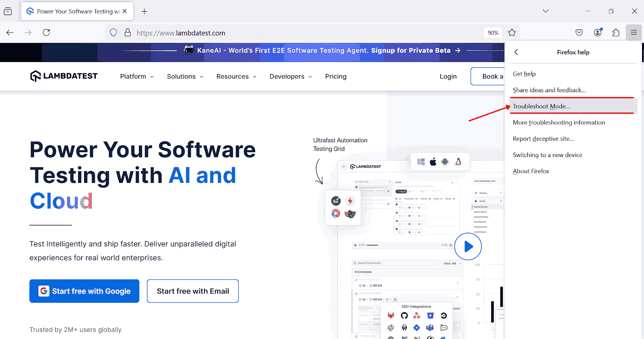The width and height of the screenshot is (644, 339).
Task: Click the Apple OS icon in the hero graphic
Action: pyautogui.click(x=433, y=162)
